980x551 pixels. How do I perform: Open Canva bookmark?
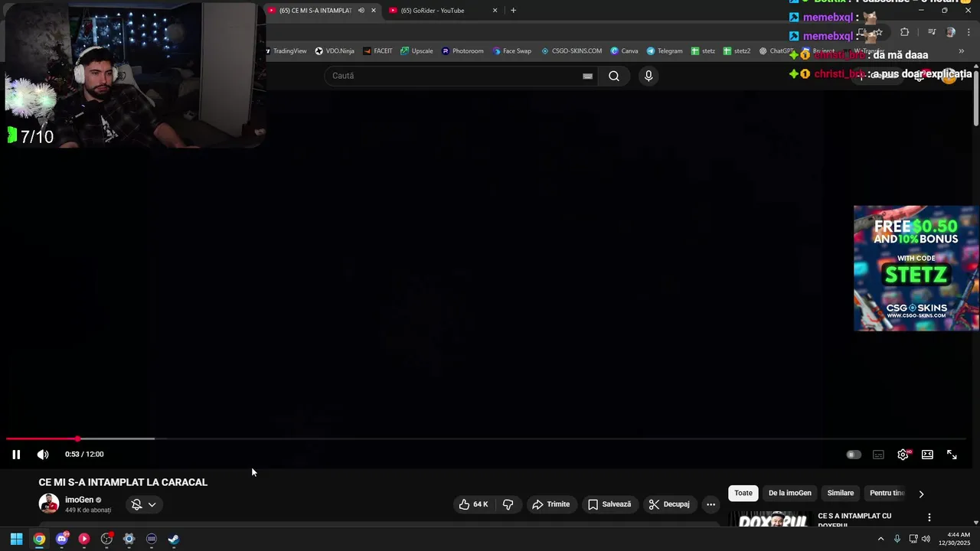point(624,51)
